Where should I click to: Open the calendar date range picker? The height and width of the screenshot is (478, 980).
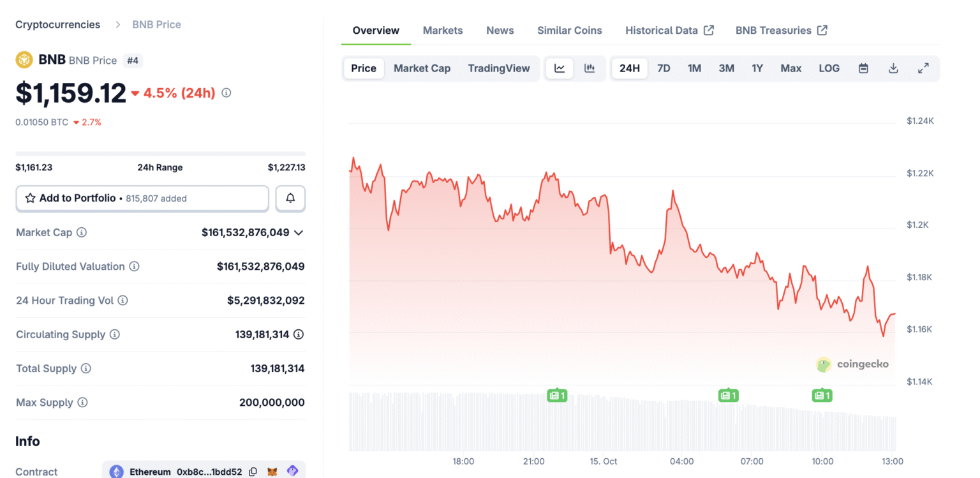click(x=863, y=68)
